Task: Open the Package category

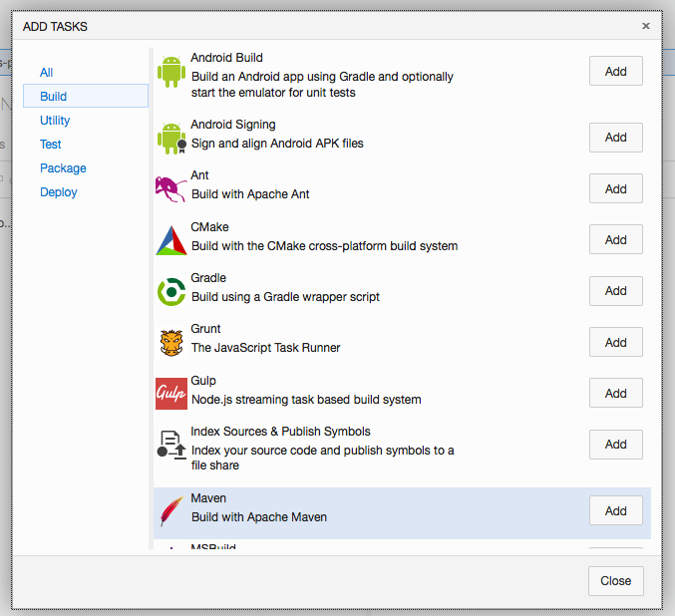Action: coord(63,168)
